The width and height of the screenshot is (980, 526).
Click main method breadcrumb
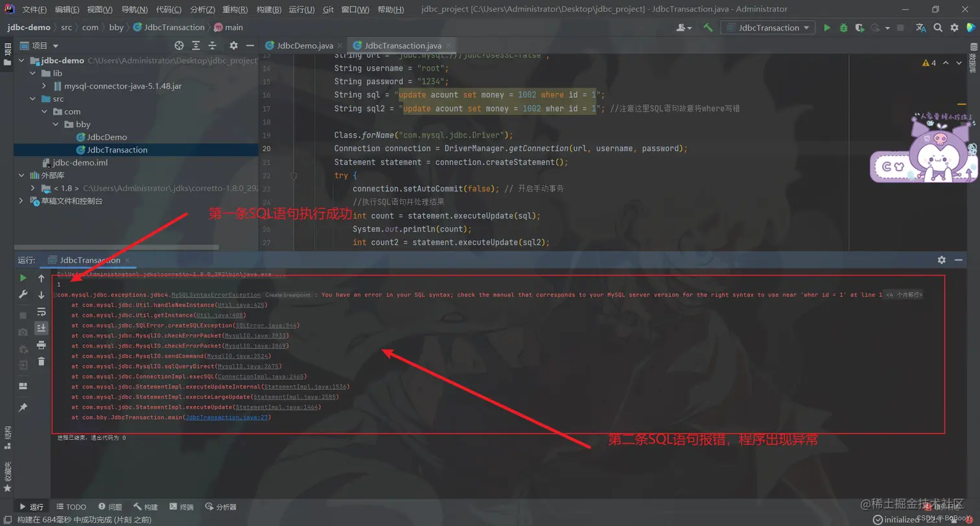pos(228,27)
